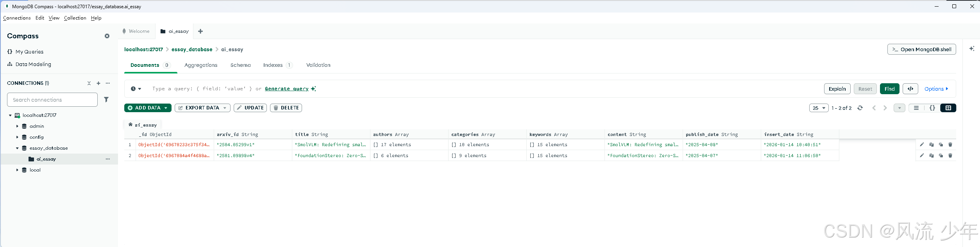
Task: Click the connections filter funnel icon
Action: click(106, 100)
